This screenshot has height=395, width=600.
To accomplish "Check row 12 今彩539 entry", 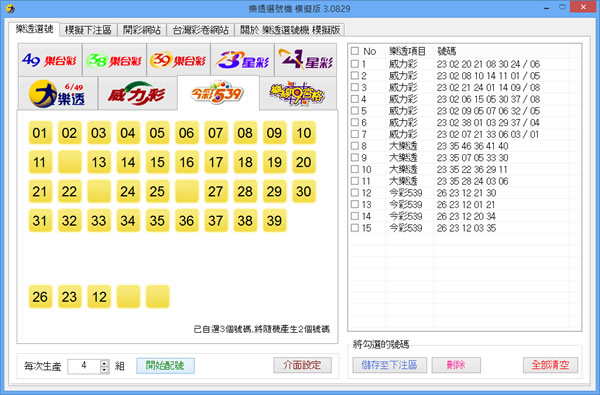I will coord(355,193).
